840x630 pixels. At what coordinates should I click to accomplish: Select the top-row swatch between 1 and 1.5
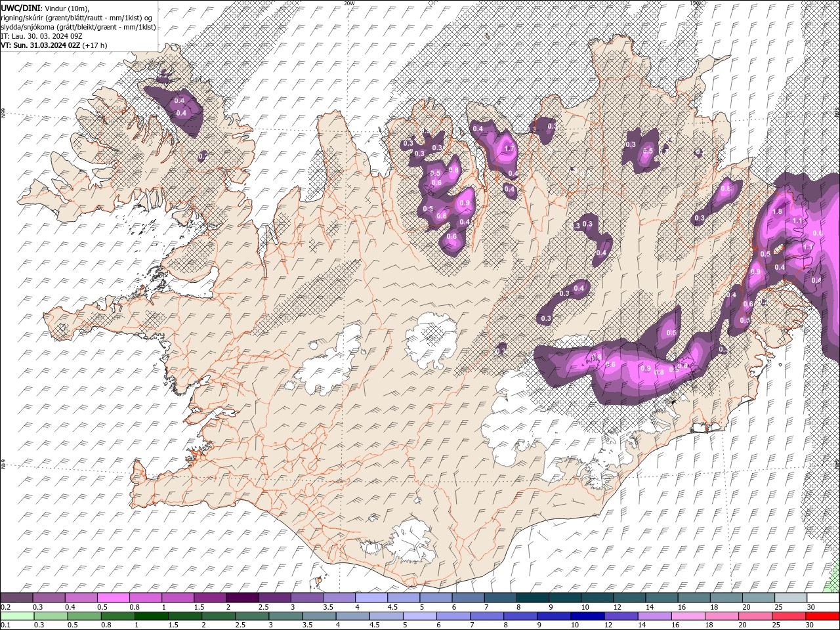[178, 598]
